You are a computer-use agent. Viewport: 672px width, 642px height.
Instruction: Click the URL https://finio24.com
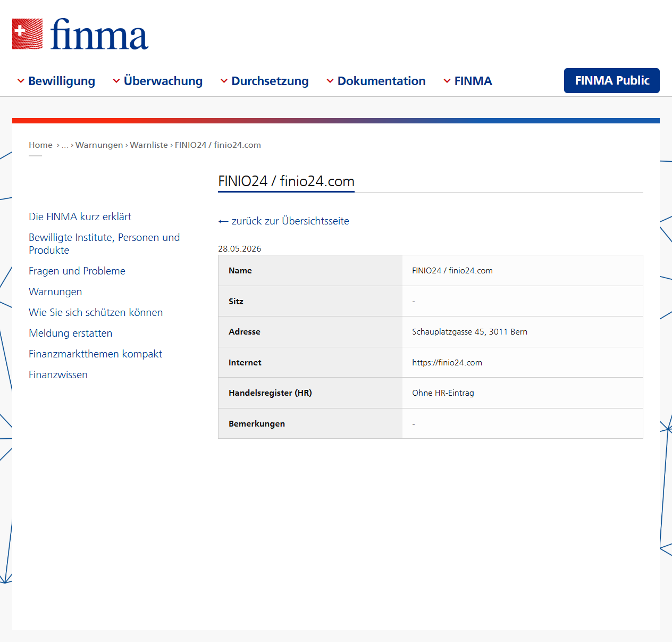point(447,362)
